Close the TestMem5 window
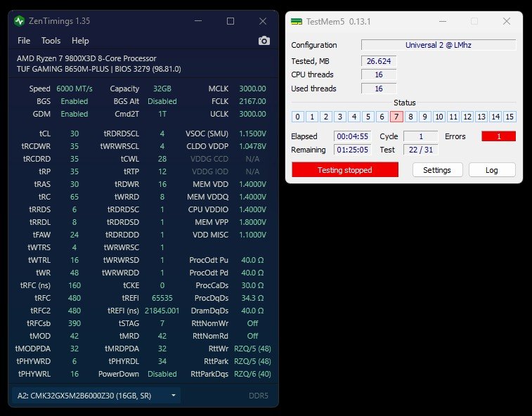 click(x=507, y=21)
